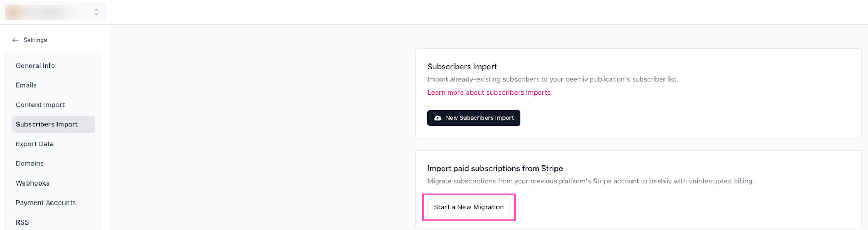Click the Subscribers Import card heading
Image resolution: width=868 pixels, height=230 pixels.
(x=462, y=67)
